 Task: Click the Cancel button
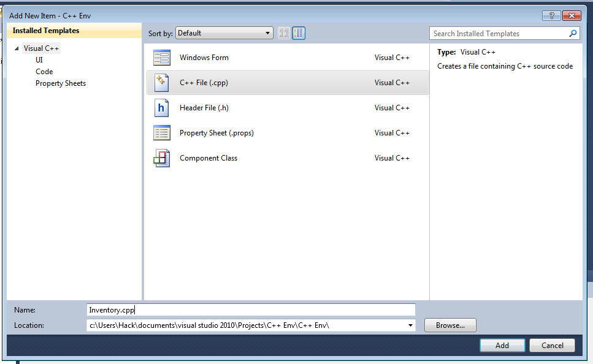[552, 345]
